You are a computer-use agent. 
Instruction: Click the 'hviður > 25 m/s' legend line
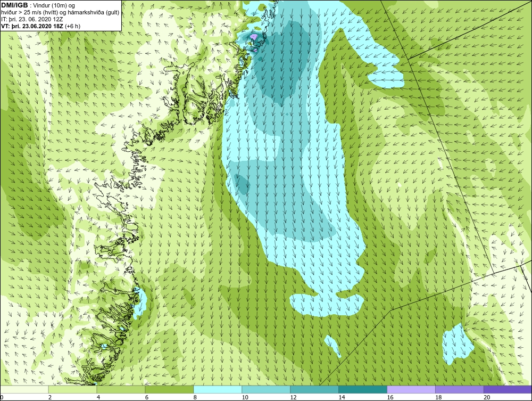60,12
